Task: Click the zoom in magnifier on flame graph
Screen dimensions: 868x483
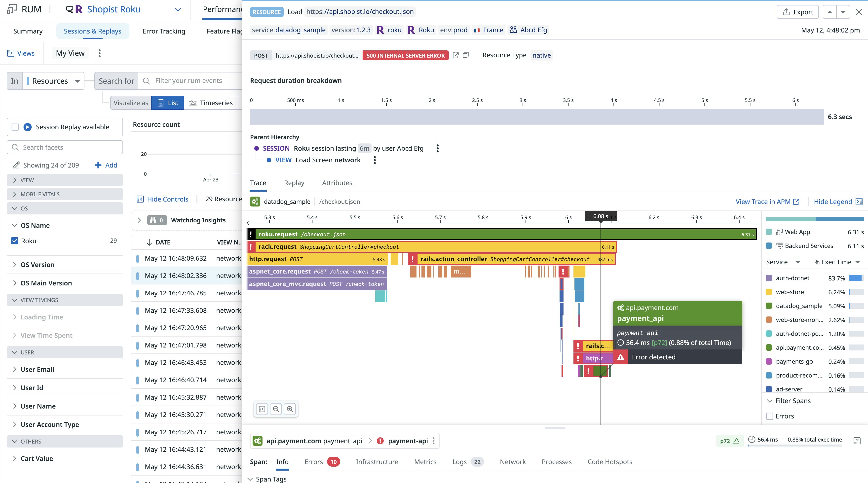Action: [x=290, y=409]
